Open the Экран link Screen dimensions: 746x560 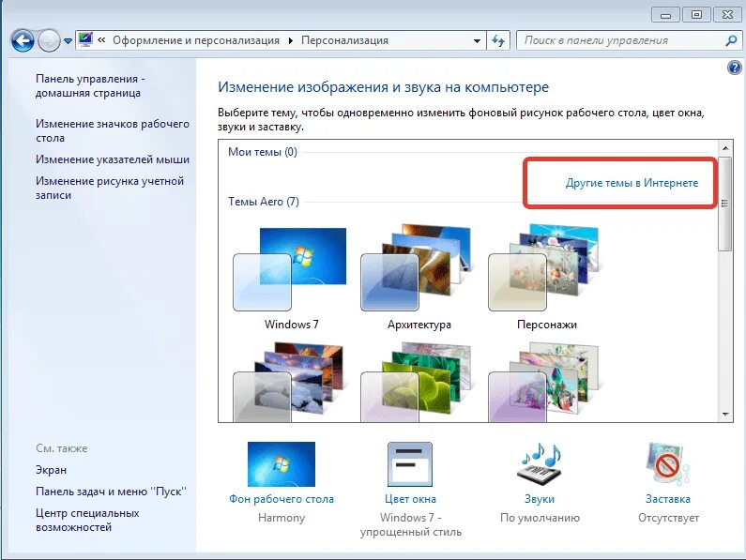[x=51, y=470]
